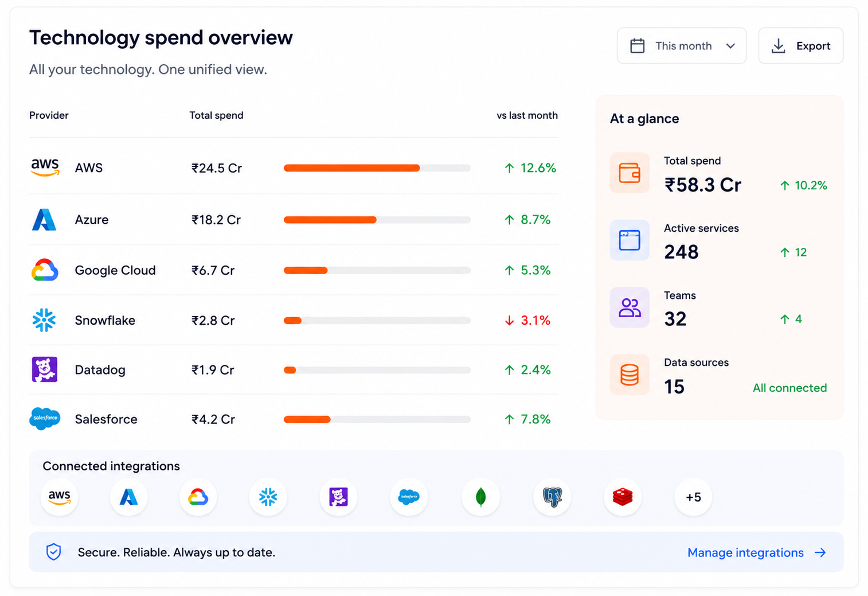Click the Snowflake logo in provider table
Viewport: 868px width, 596px height.
(44, 320)
